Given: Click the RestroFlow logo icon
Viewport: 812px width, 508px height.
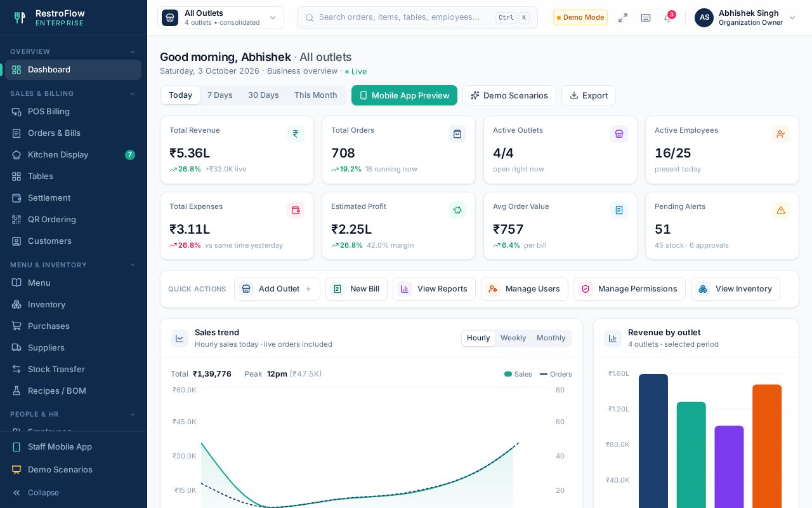Looking at the screenshot, I should [20, 18].
